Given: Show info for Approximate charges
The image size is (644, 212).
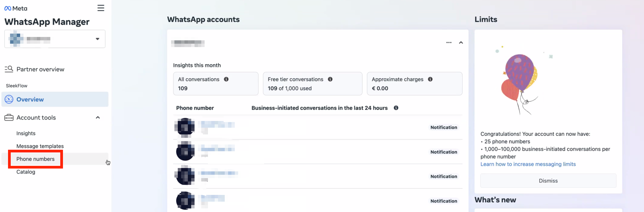Looking at the screenshot, I should 430,79.
